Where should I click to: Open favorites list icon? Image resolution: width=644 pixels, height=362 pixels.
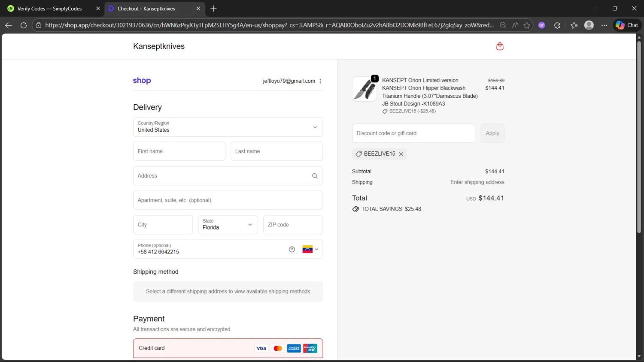574,25
